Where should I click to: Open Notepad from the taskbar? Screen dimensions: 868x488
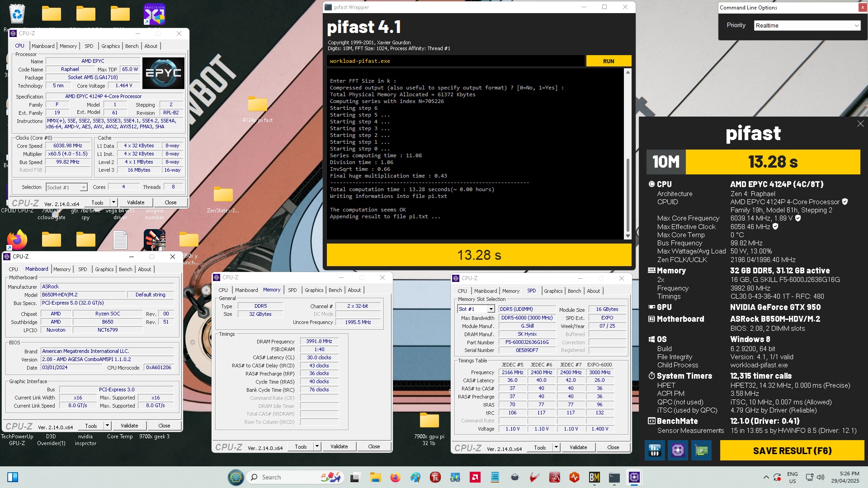click(495, 477)
